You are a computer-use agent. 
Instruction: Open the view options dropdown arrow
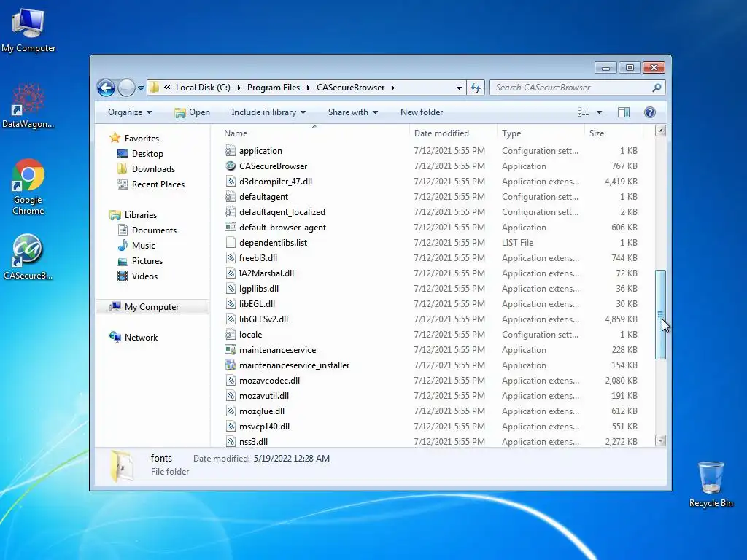[600, 112]
